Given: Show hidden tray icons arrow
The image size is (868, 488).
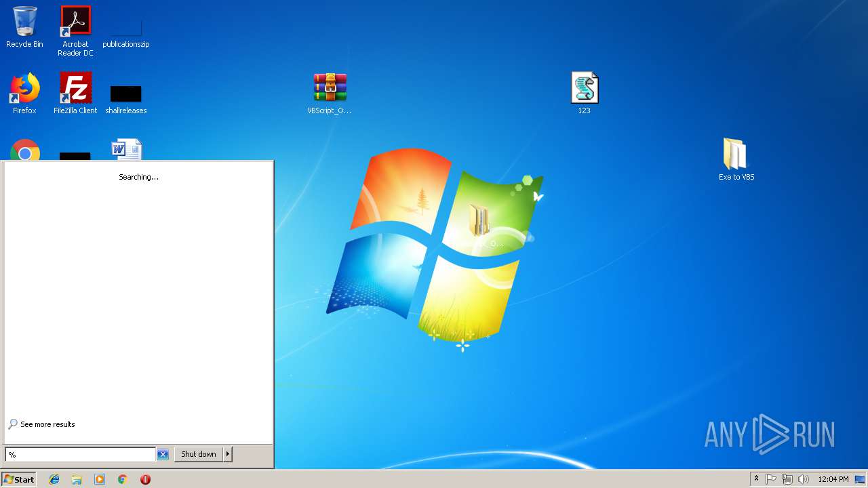Looking at the screenshot, I should [756, 479].
